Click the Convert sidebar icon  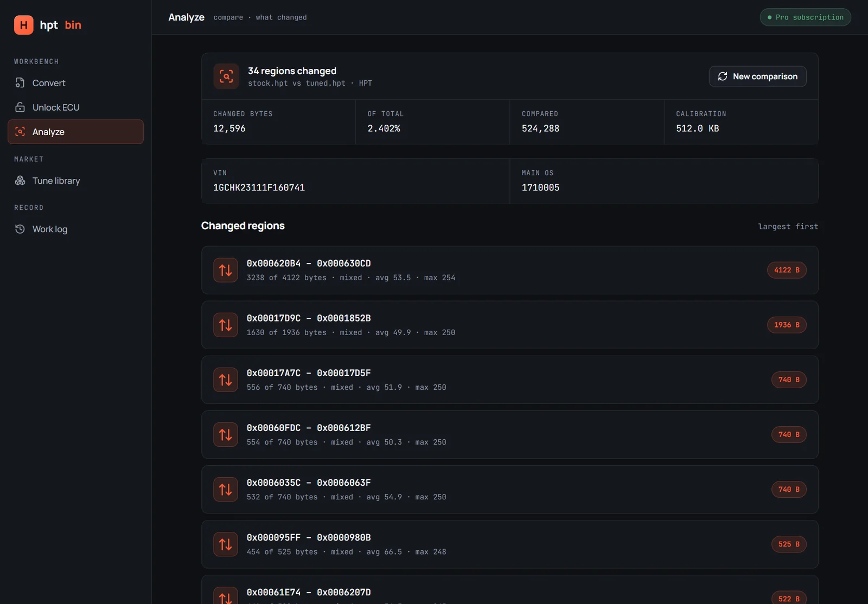coord(20,83)
